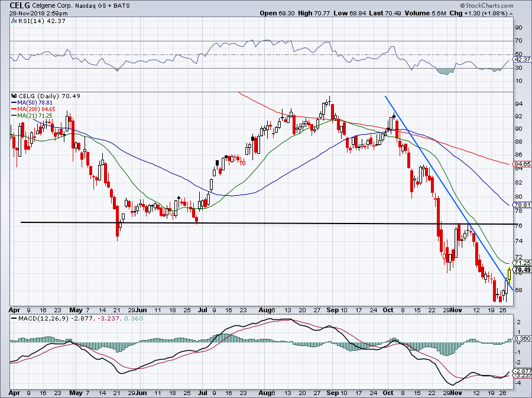Click the Oct month label under the price chart
Image resolution: width=532 pixels, height=398 pixels.
(x=388, y=310)
